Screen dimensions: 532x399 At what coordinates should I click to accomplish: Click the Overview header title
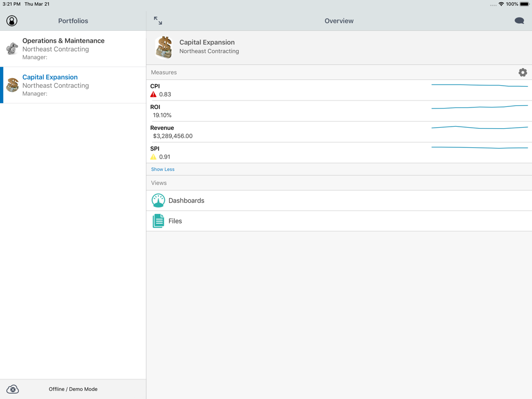(339, 21)
